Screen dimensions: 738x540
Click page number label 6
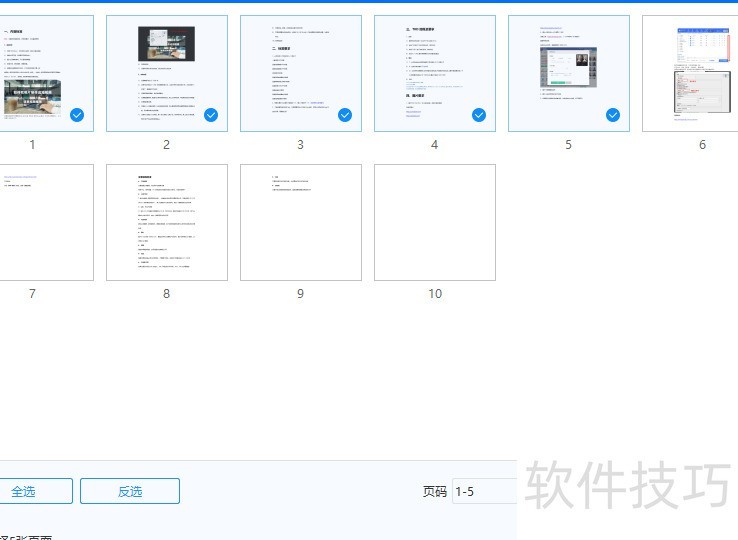click(x=702, y=145)
